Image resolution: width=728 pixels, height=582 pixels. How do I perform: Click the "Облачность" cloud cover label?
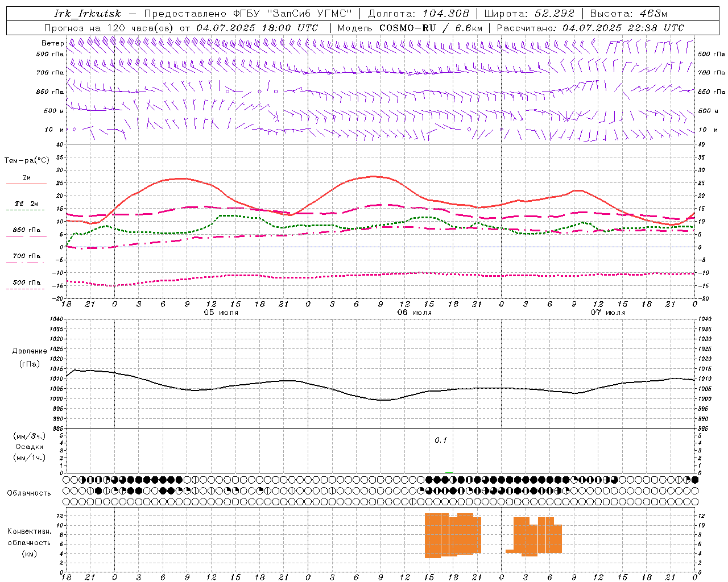29,493
